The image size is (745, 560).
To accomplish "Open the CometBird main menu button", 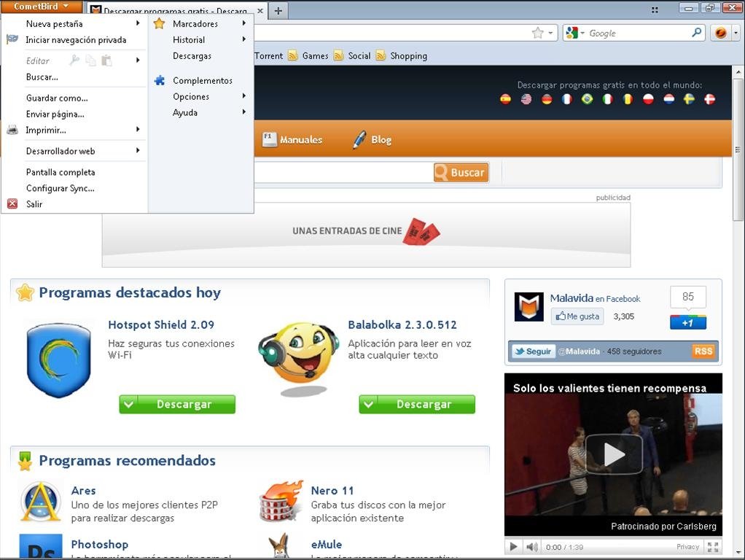I will (x=42, y=7).
